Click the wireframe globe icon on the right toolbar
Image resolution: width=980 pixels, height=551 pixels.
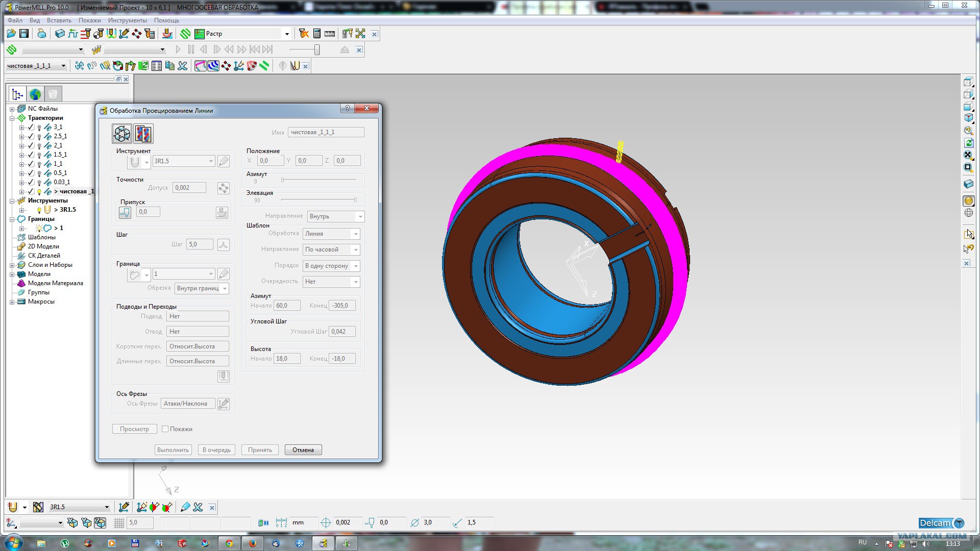click(968, 213)
